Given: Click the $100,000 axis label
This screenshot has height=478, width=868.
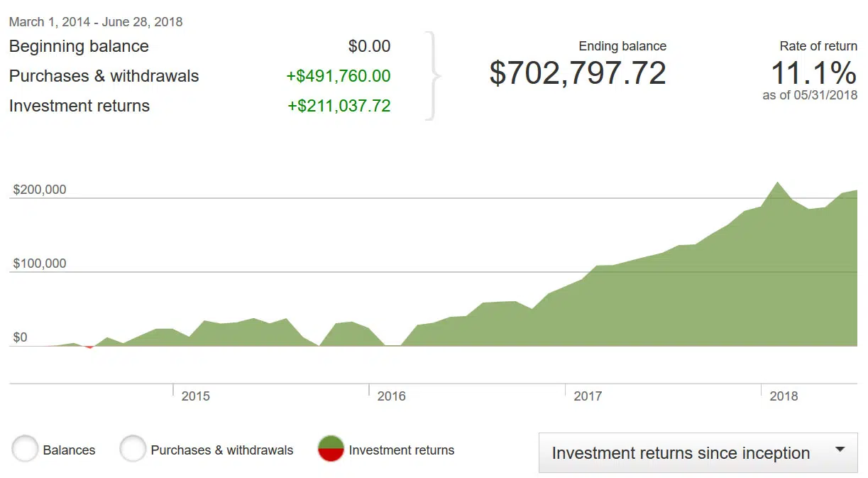Looking at the screenshot, I should (40, 264).
